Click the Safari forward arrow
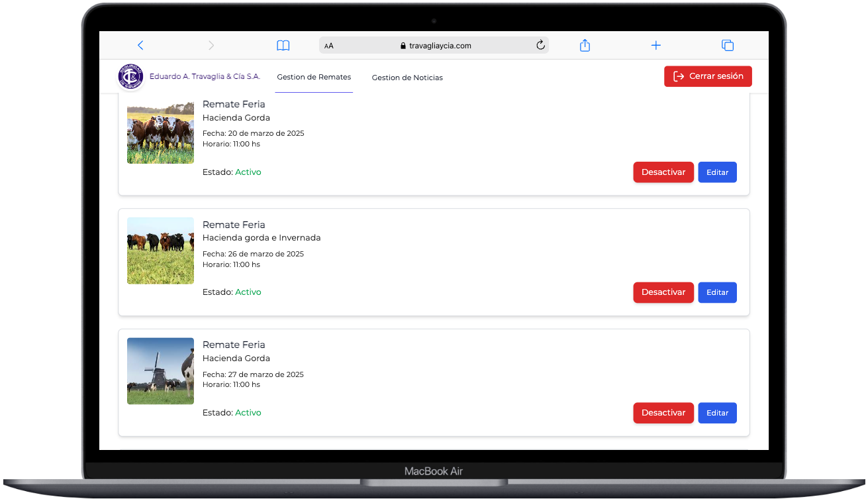 (x=211, y=46)
